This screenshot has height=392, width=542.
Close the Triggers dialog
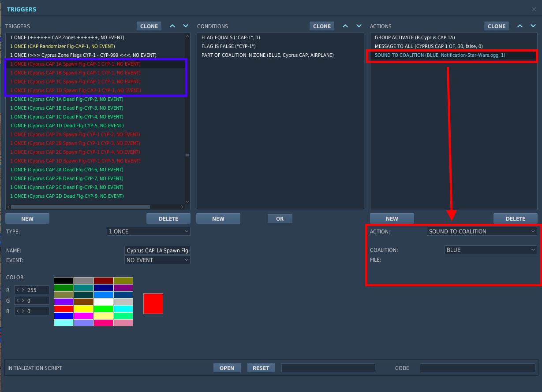[534, 9]
